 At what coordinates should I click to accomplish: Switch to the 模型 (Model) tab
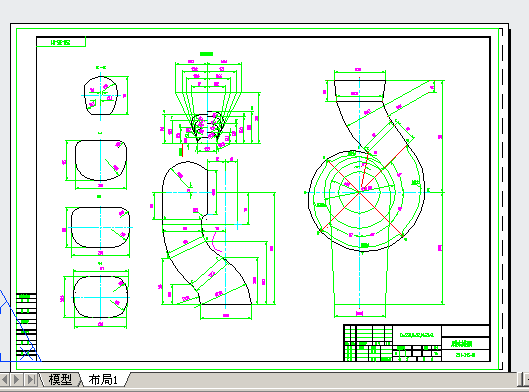pyautogui.click(x=60, y=380)
